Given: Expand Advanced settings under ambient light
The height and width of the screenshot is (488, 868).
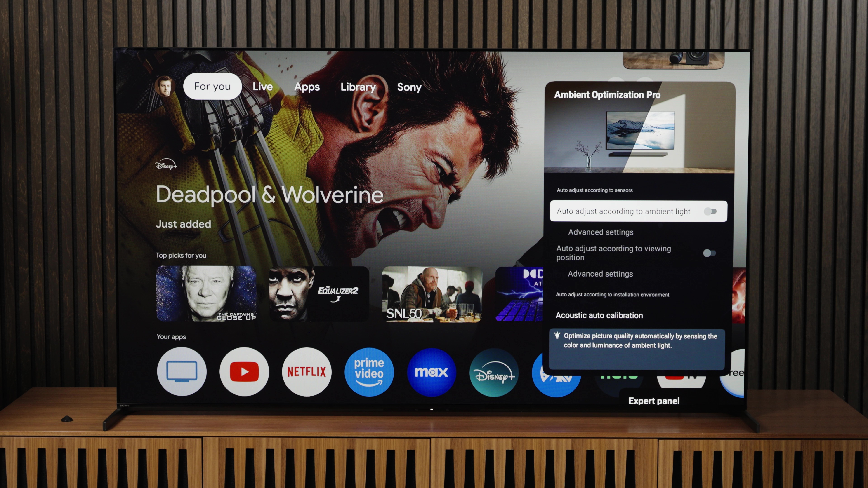Looking at the screenshot, I should click(600, 232).
